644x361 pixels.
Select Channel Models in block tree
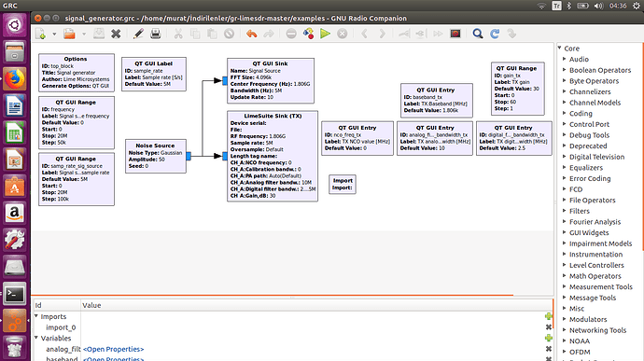[x=595, y=103]
